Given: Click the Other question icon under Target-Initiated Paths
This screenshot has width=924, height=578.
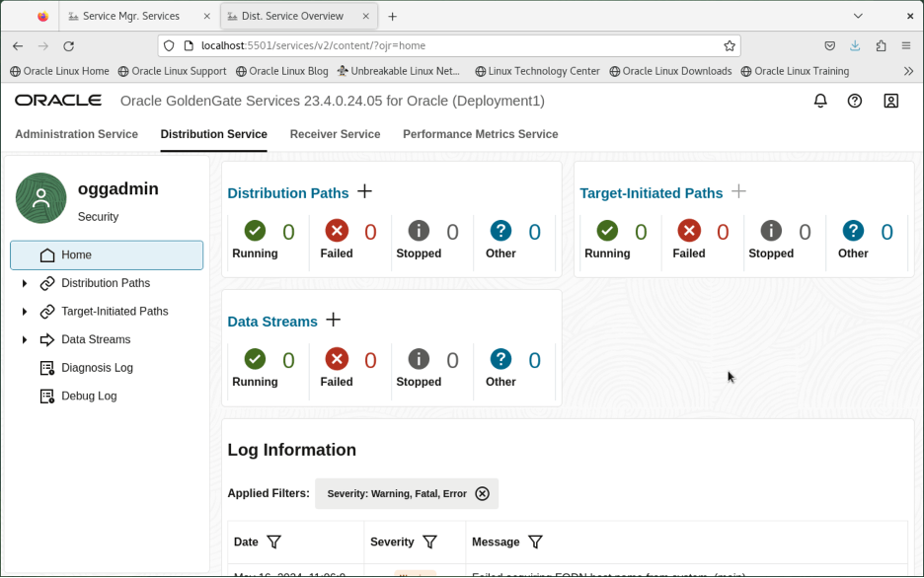Looking at the screenshot, I should (853, 231).
